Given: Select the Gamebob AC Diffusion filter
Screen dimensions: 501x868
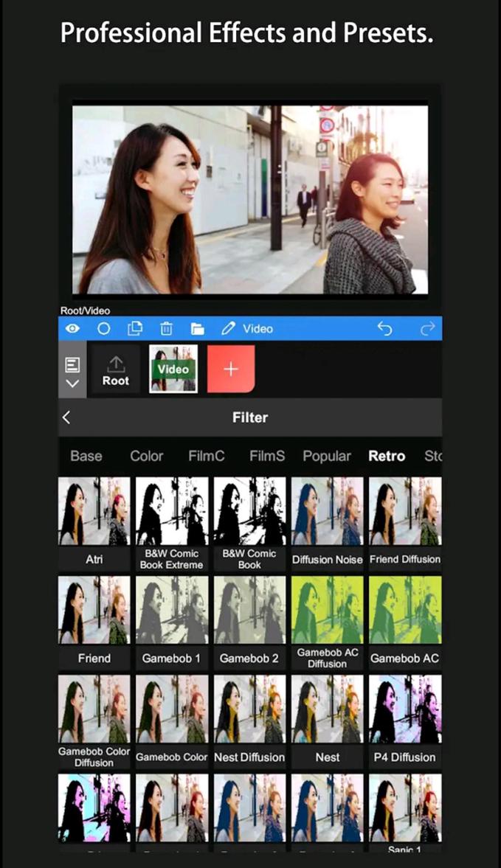Looking at the screenshot, I should pyautogui.click(x=327, y=622).
